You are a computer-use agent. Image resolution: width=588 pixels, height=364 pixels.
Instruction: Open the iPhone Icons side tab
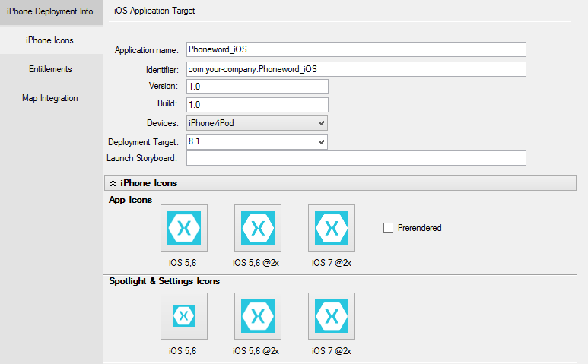coord(50,40)
